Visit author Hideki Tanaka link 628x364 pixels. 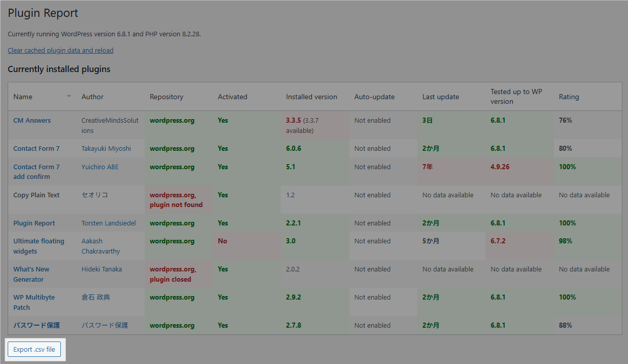click(x=102, y=269)
